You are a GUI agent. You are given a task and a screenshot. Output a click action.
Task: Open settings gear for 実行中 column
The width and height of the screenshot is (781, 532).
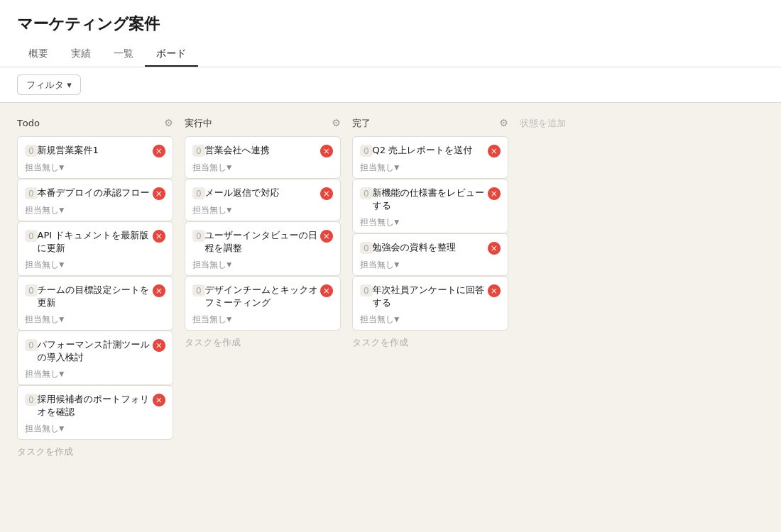[337, 123]
